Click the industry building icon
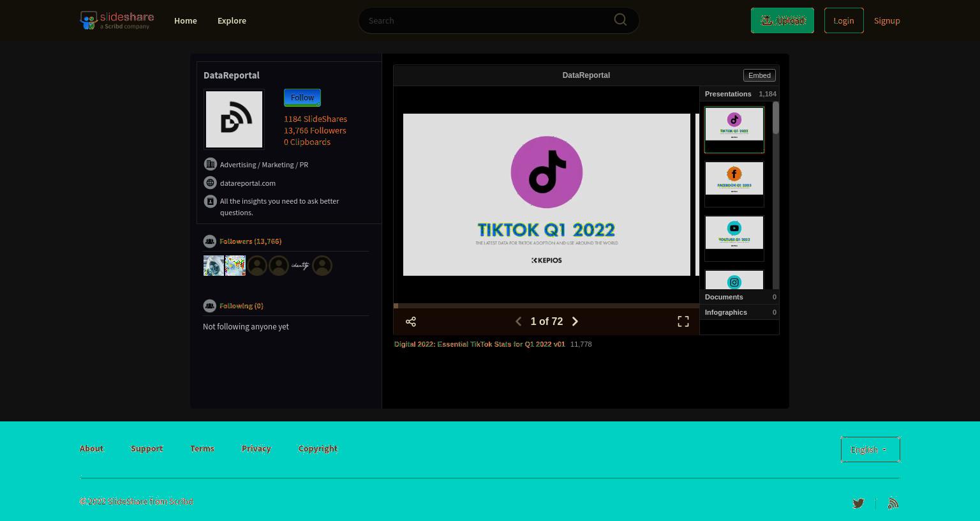This screenshot has height=521, width=980. [210, 164]
